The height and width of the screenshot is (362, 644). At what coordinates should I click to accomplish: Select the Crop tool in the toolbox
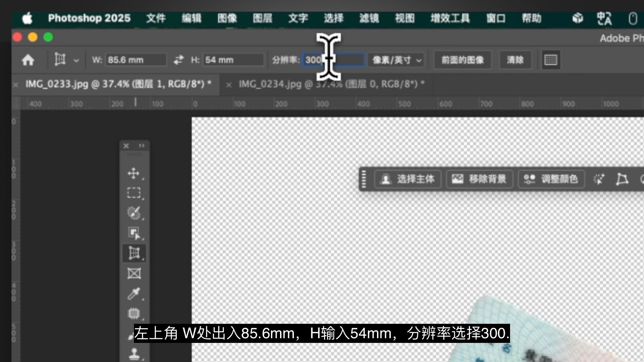134,253
